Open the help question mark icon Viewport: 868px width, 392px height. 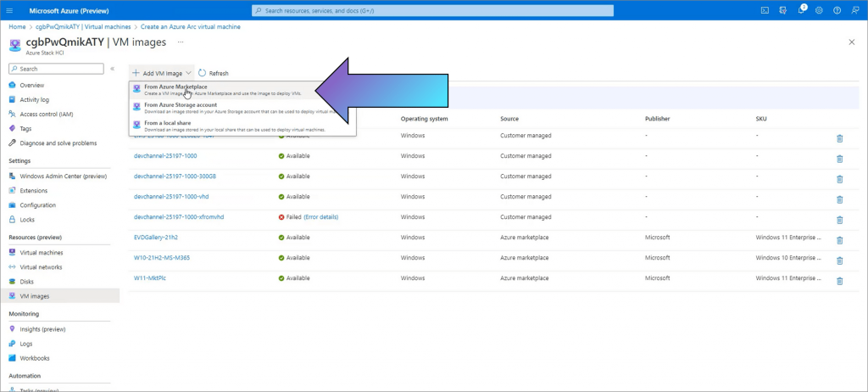[x=837, y=10]
